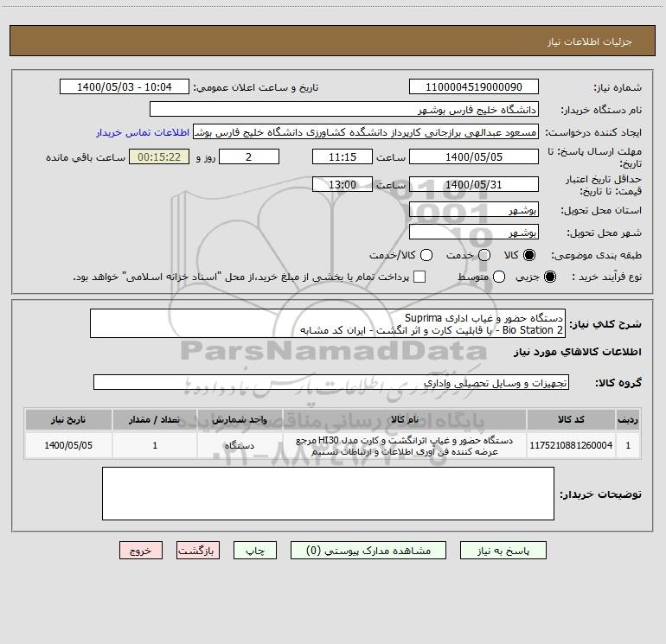Click product code 1175210881260004 cell

pyautogui.click(x=571, y=445)
